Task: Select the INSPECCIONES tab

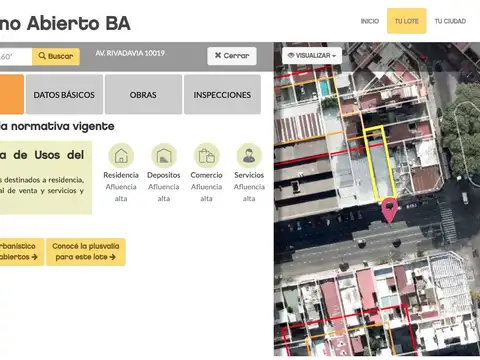Action: tap(222, 95)
